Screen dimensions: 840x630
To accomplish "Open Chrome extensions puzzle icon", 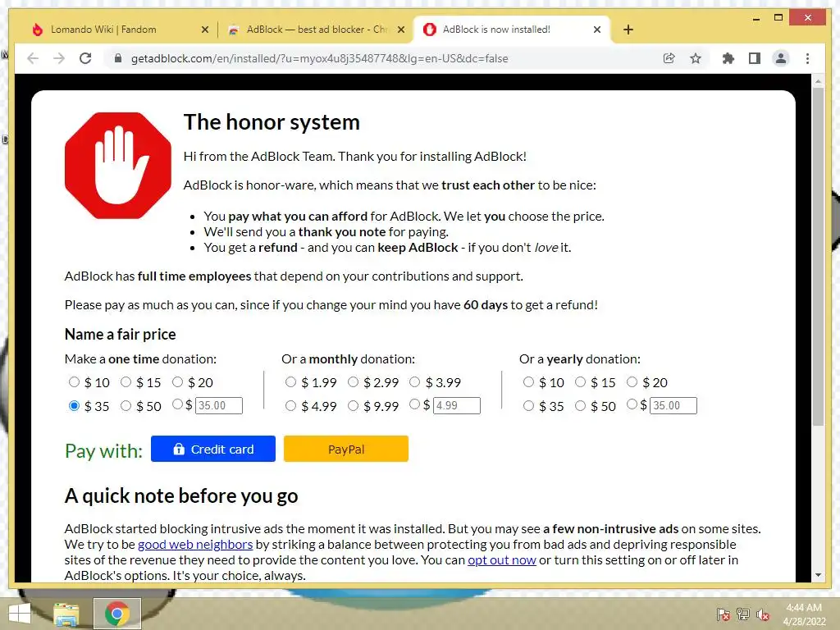I will tap(728, 58).
